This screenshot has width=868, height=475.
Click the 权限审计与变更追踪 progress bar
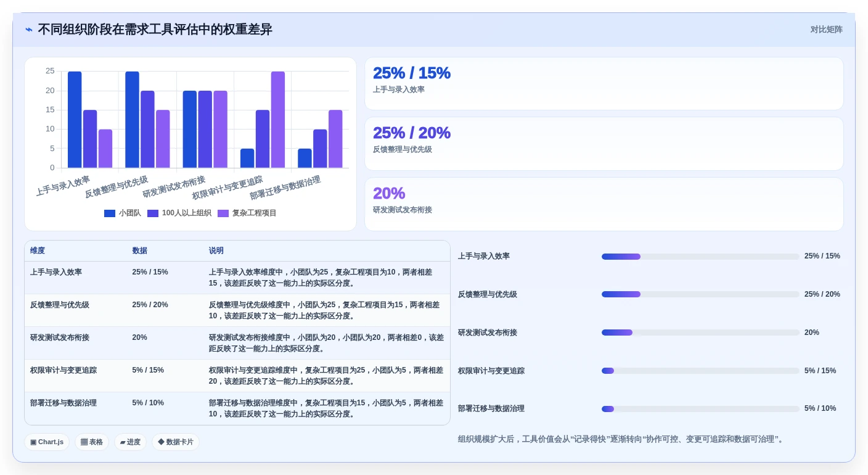coord(700,371)
